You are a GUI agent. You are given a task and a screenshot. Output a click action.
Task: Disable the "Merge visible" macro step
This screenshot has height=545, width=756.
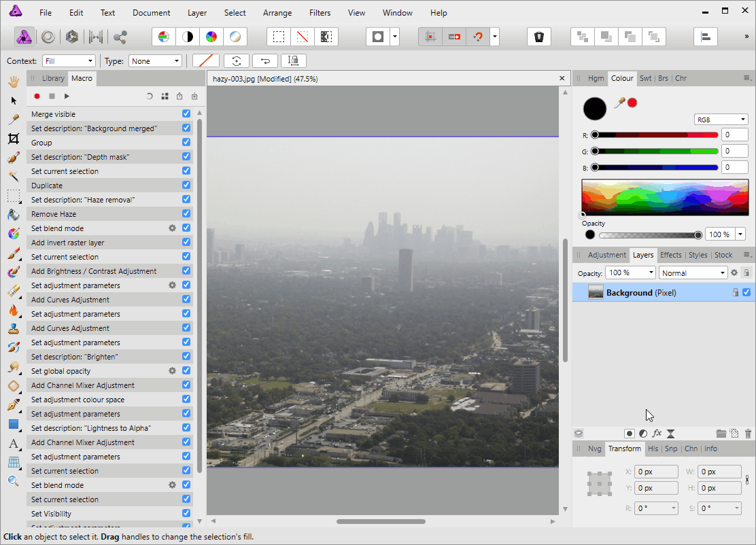pos(186,114)
